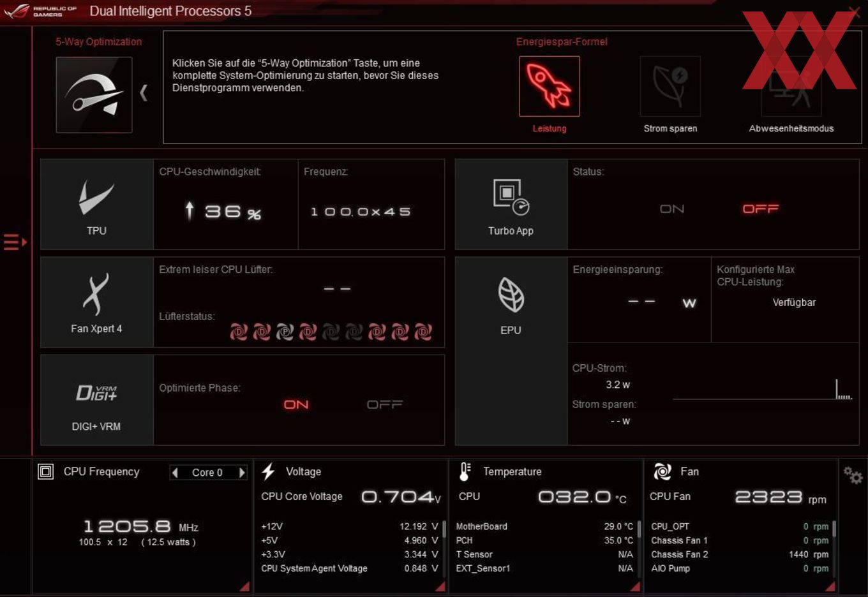
Task: Select the Strom sparen leaf profile
Action: 670,86
